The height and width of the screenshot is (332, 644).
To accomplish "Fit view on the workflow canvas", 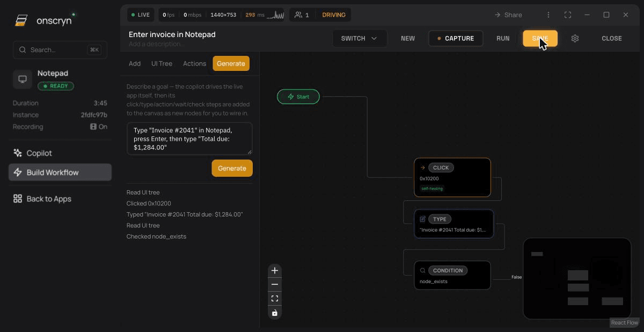I will coord(275,299).
